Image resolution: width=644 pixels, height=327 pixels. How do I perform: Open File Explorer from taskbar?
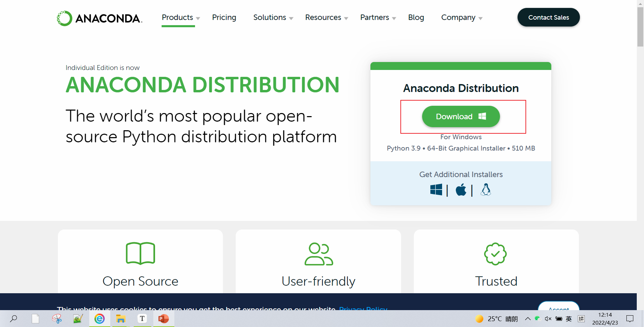121,319
